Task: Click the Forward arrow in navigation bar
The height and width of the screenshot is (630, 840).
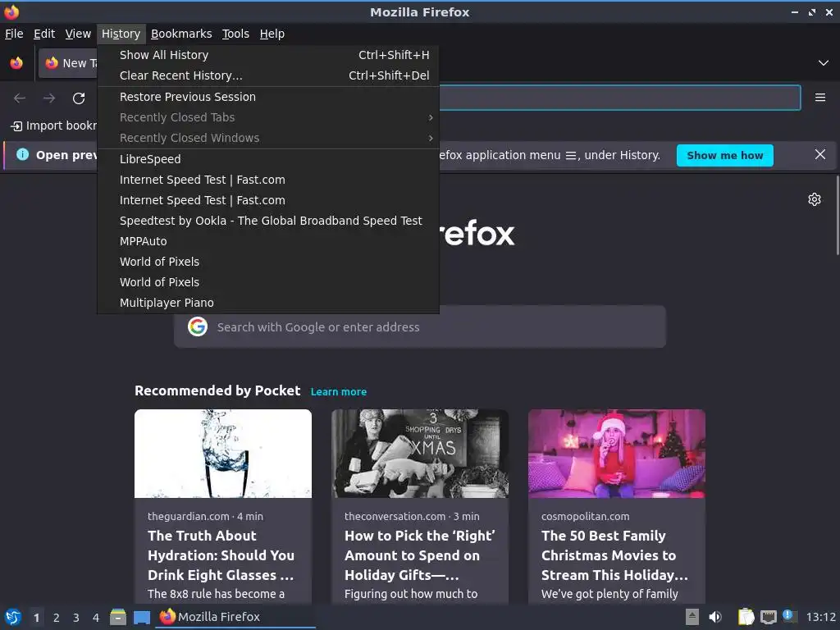Action: (49, 98)
